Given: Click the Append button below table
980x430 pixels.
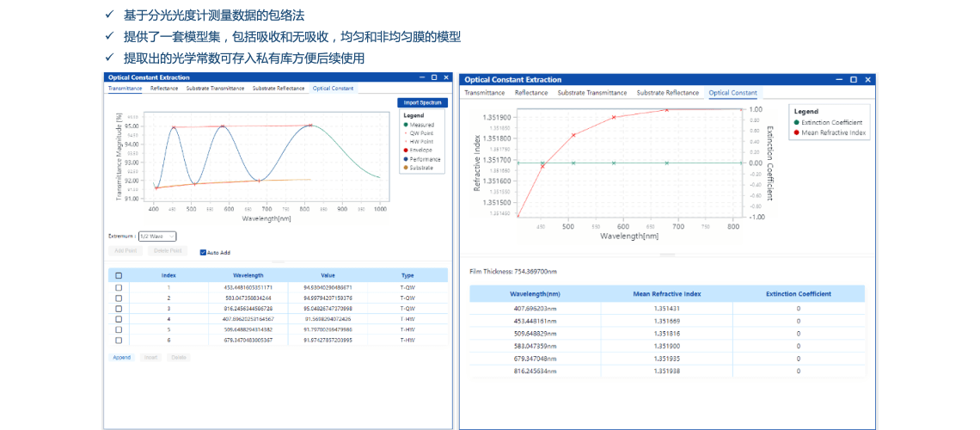Looking at the screenshot, I should point(122,357).
